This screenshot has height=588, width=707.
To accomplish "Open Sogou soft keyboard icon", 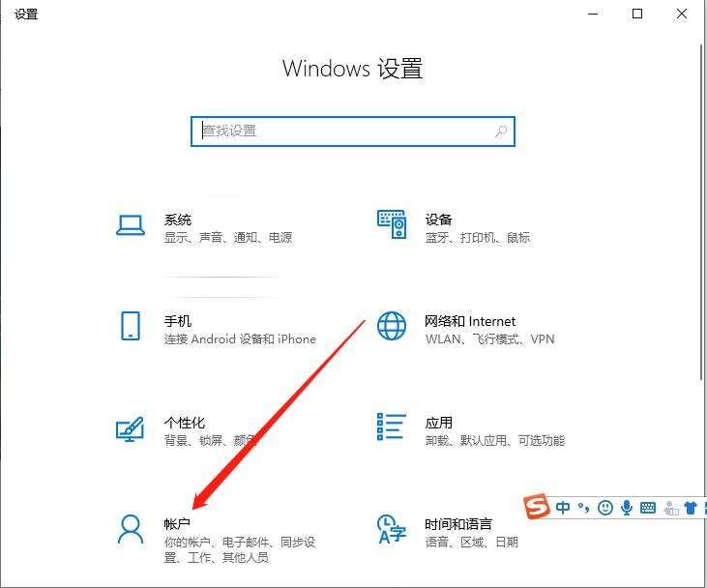I will (648, 508).
